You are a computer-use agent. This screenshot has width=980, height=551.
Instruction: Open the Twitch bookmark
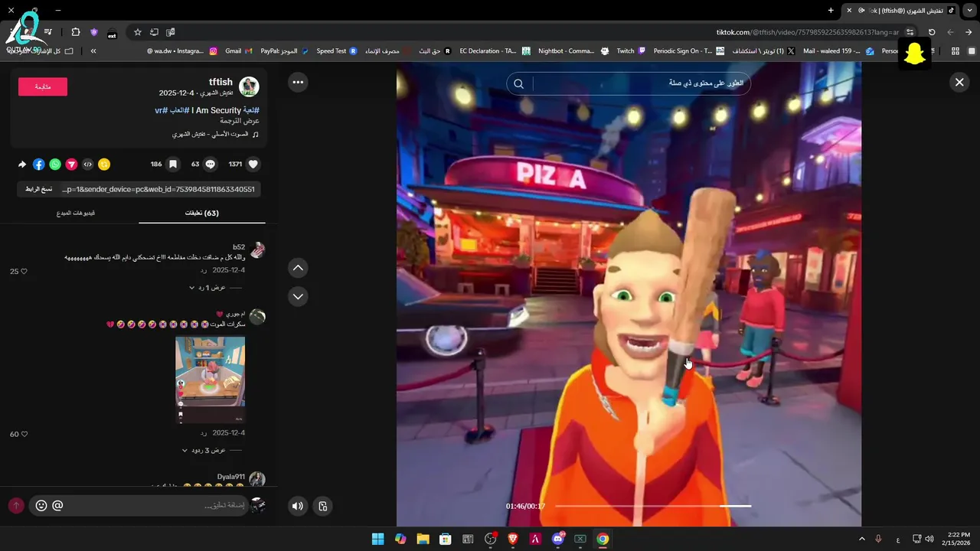pos(631,51)
